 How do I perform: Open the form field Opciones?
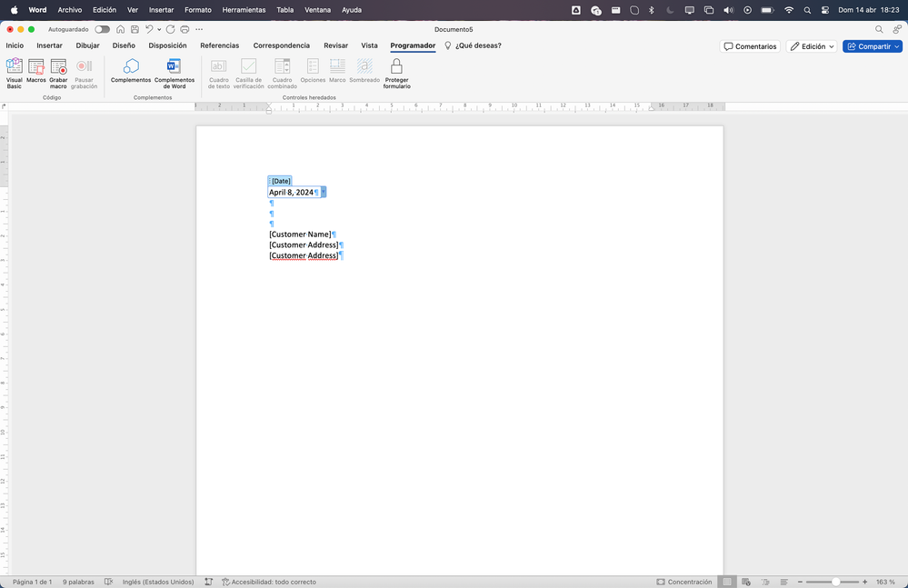313,71
